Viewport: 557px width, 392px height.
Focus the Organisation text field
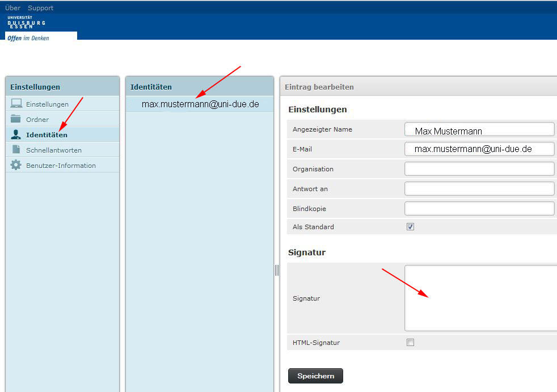pyautogui.click(x=479, y=169)
